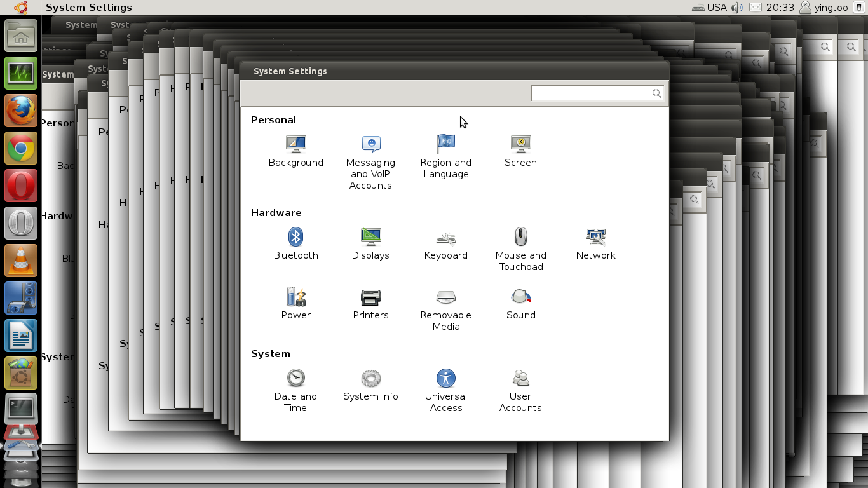Launch the document writer from the dock
This screenshot has width=868, height=488.
pyautogui.click(x=21, y=335)
